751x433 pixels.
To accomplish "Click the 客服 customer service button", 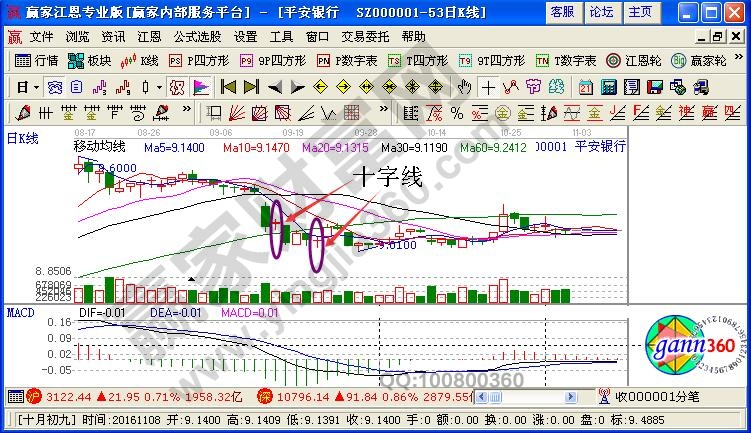I will [x=562, y=12].
